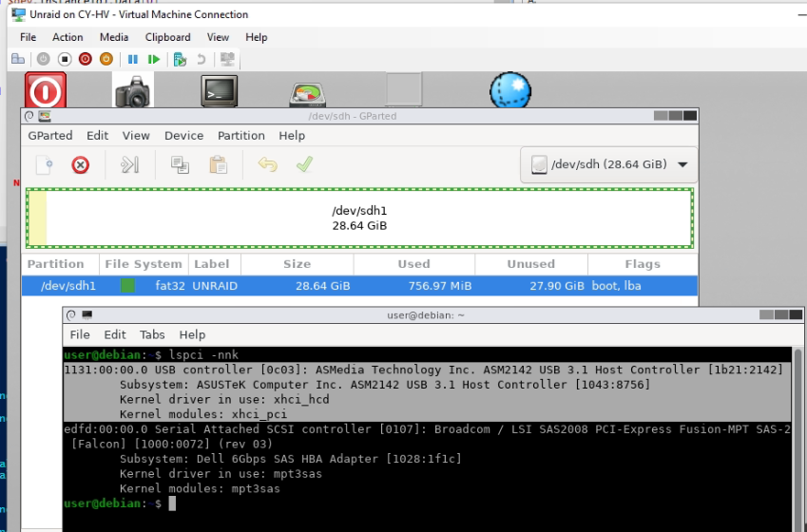Click the Used column header

tap(413, 264)
